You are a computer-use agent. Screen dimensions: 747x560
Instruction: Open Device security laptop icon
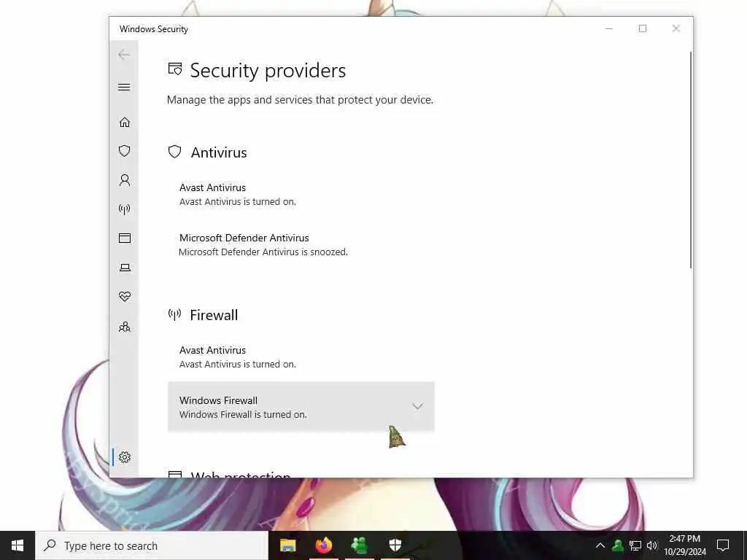tap(124, 268)
